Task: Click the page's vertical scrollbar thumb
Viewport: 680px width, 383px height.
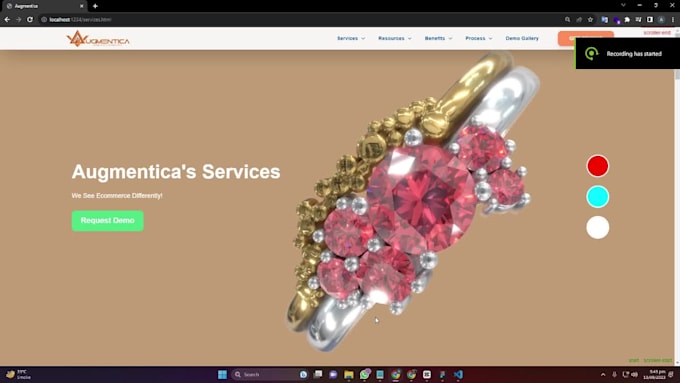Action: 677,75
